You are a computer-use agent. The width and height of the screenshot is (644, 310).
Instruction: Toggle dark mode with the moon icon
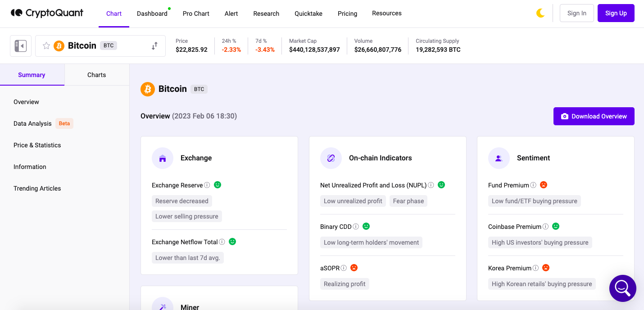tap(540, 13)
